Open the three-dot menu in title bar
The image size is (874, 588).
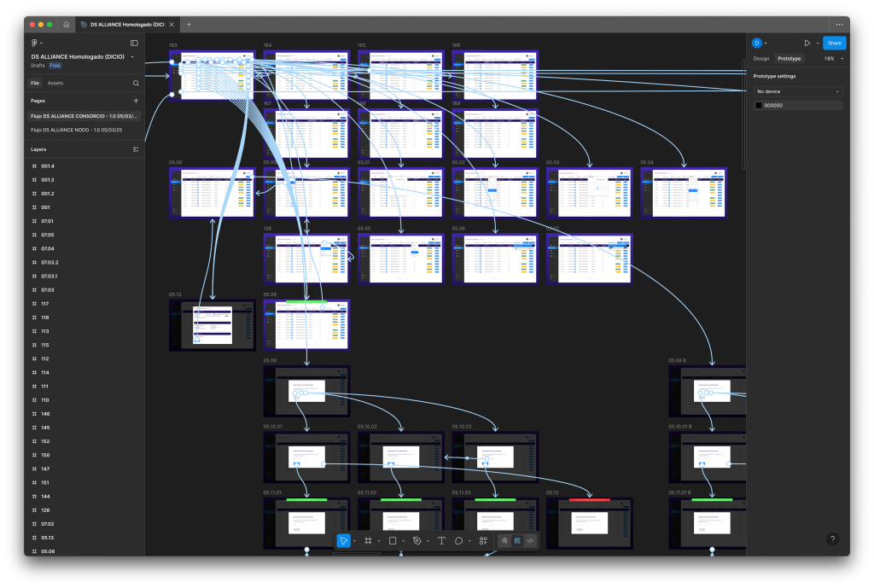(x=840, y=25)
